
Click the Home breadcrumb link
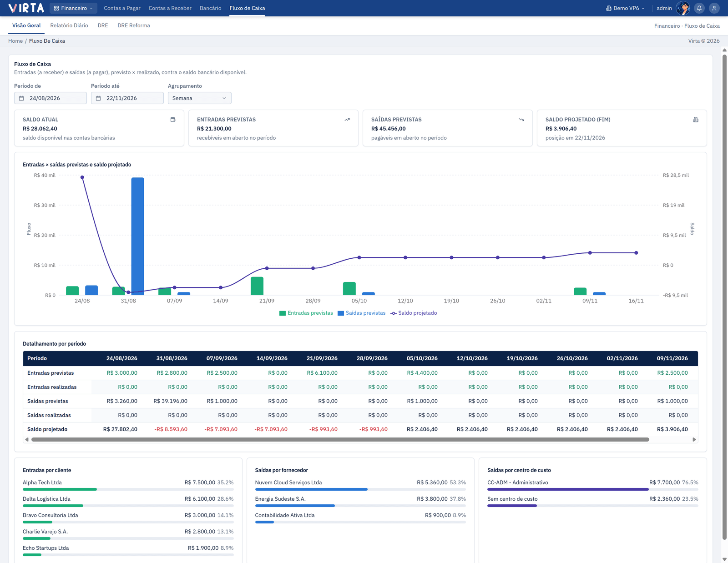click(x=15, y=41)
